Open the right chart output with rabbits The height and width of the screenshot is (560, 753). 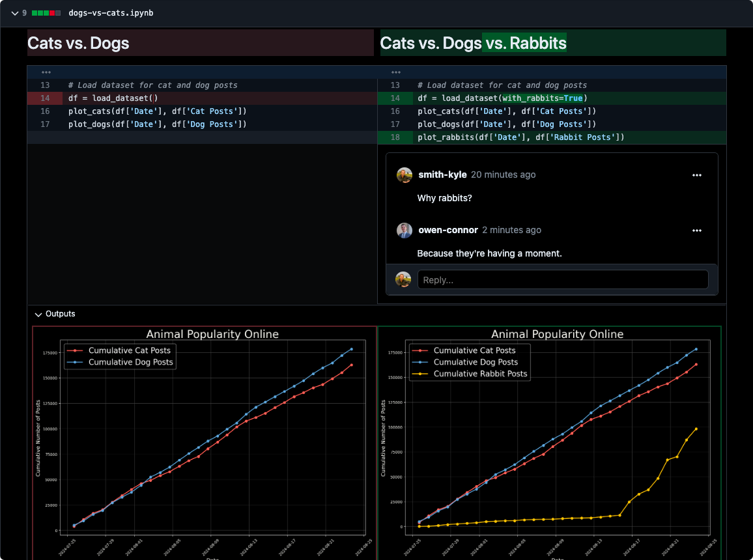[549, 443]
